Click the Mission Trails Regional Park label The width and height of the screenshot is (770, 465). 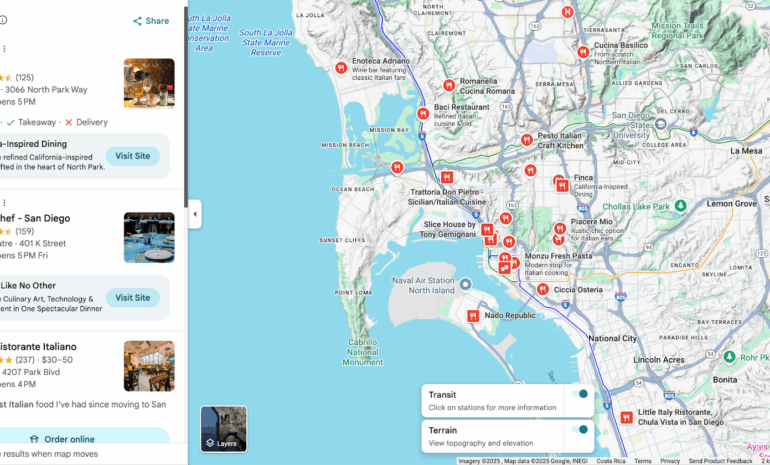pyautogui.click(x=678, y=30)
